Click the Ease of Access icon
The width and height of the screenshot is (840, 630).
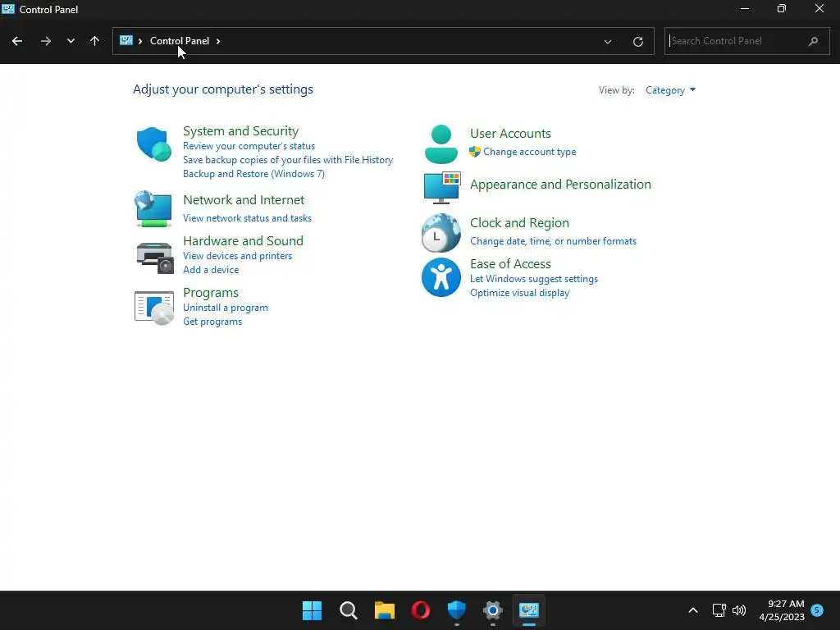pyautogui.click(x=441, y=277)
